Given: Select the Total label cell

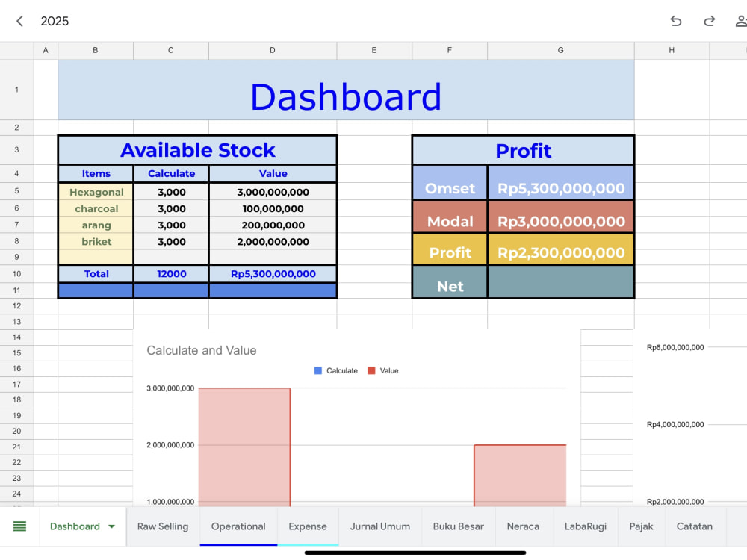Looking at the screenshot, I should [96, 274].
